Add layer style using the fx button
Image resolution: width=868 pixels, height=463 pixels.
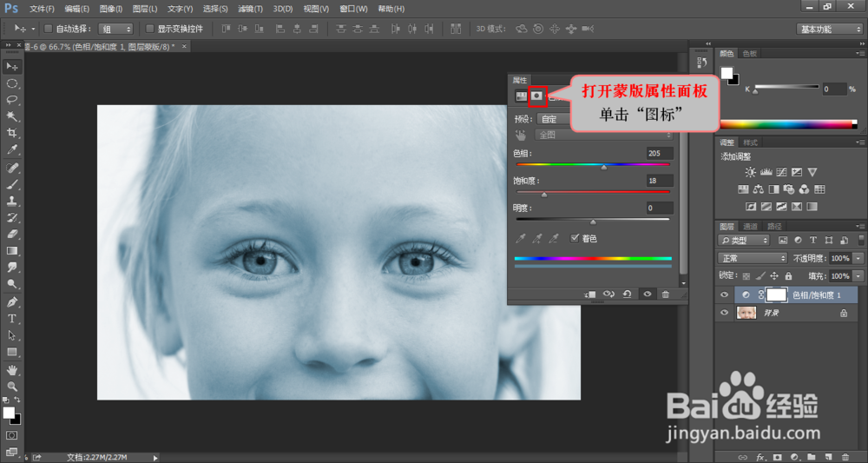coord(760,457)
